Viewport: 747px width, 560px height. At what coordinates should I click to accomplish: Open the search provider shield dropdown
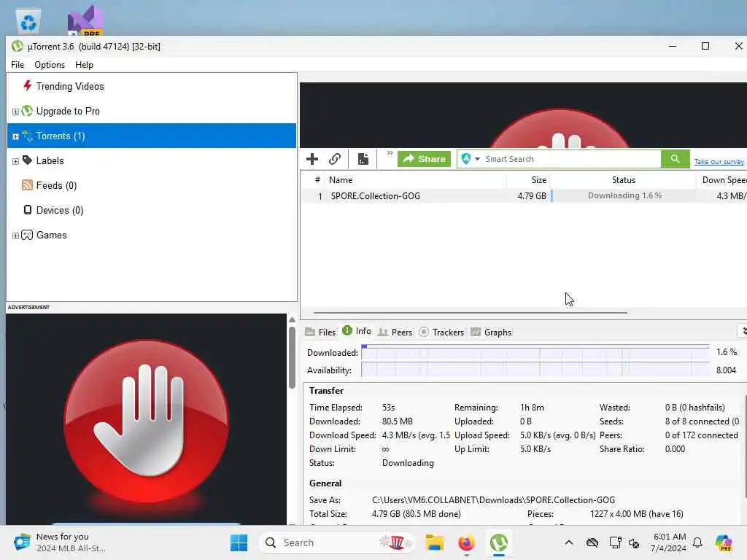point(471,159)
